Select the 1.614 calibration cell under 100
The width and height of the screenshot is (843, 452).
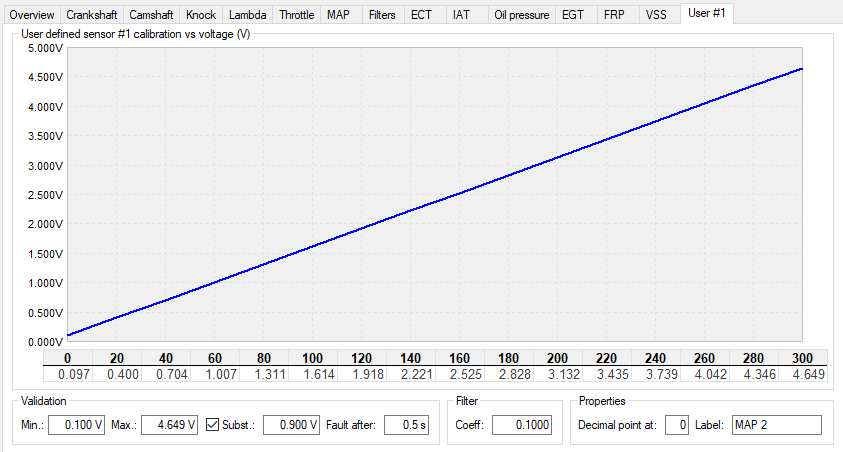coord(313,374)
